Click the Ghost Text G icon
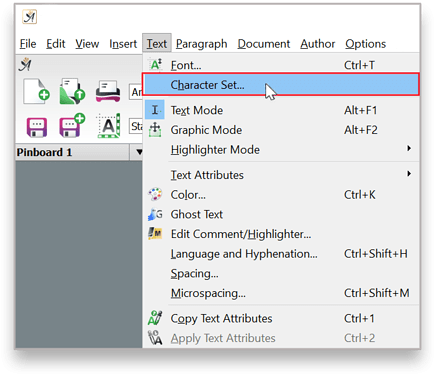The height and width of the screenshot is (375, 434). point(155,214)
